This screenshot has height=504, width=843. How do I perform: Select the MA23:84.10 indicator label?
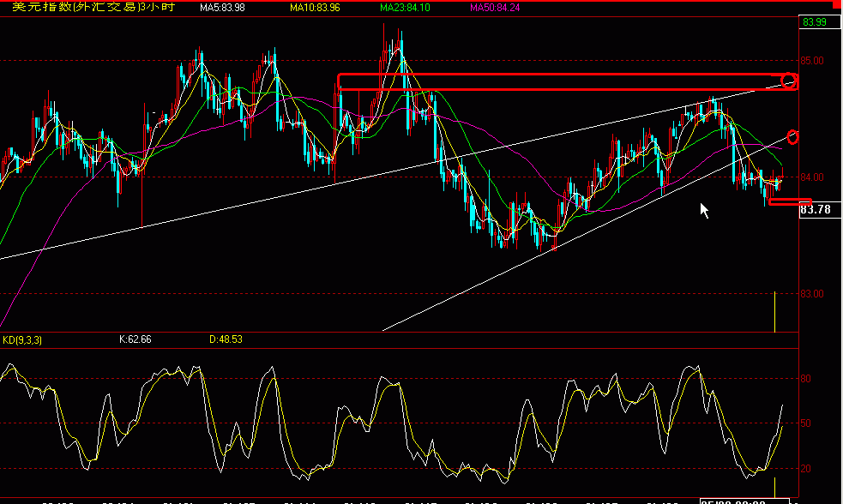point(405,8)
